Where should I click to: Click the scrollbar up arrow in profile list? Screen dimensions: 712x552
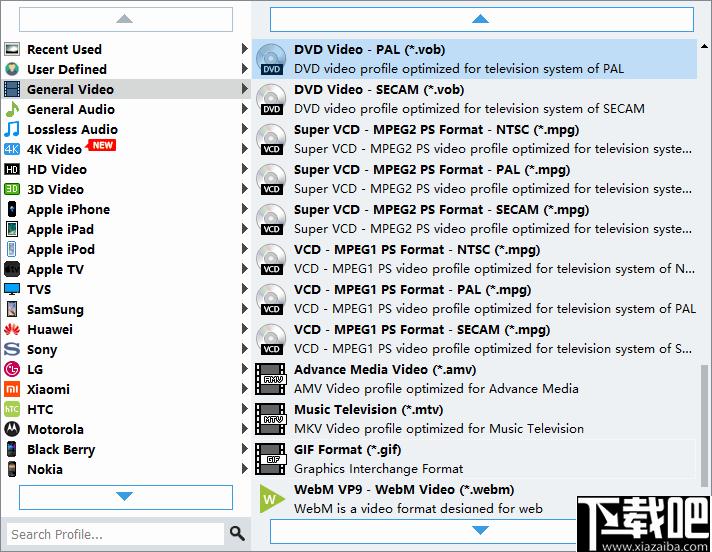coord(704,45)
